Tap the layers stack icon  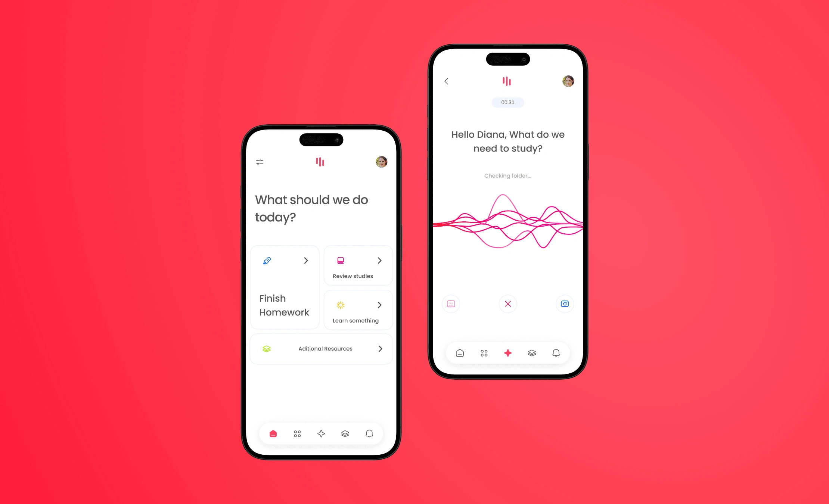[345, 433]
